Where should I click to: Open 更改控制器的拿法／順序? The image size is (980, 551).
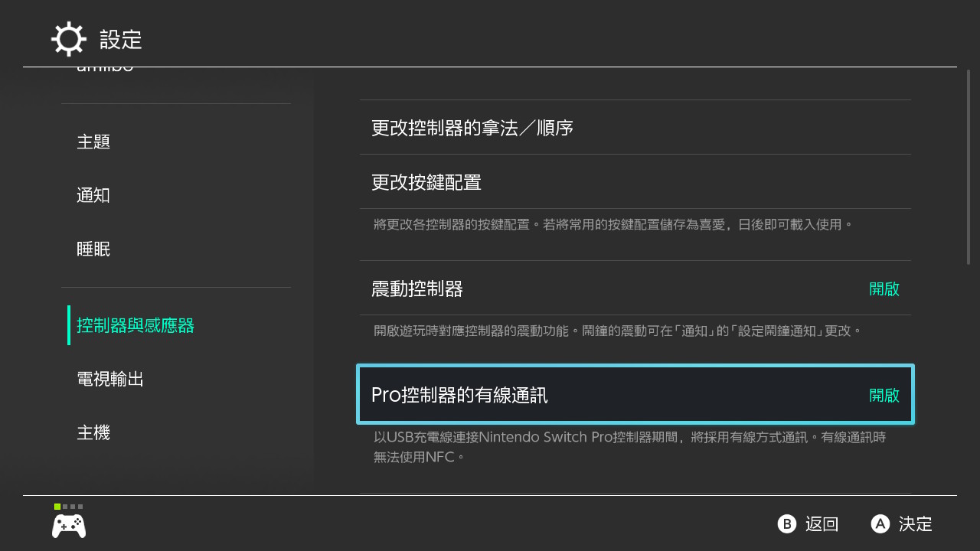(x=472, y=128)
